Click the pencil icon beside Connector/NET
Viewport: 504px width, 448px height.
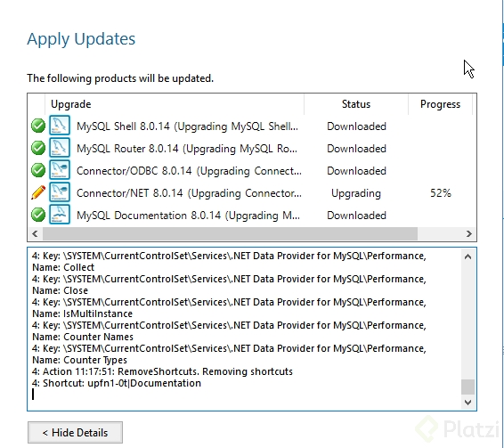click(38, 192)
